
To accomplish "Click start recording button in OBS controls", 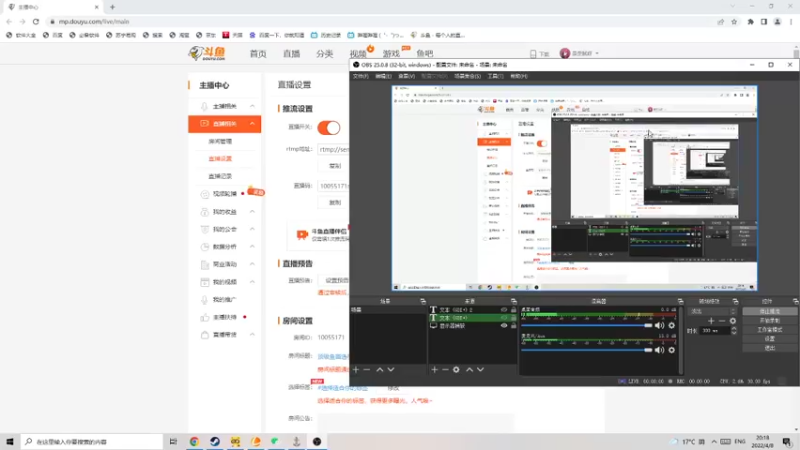I will (x=769, y=320).
